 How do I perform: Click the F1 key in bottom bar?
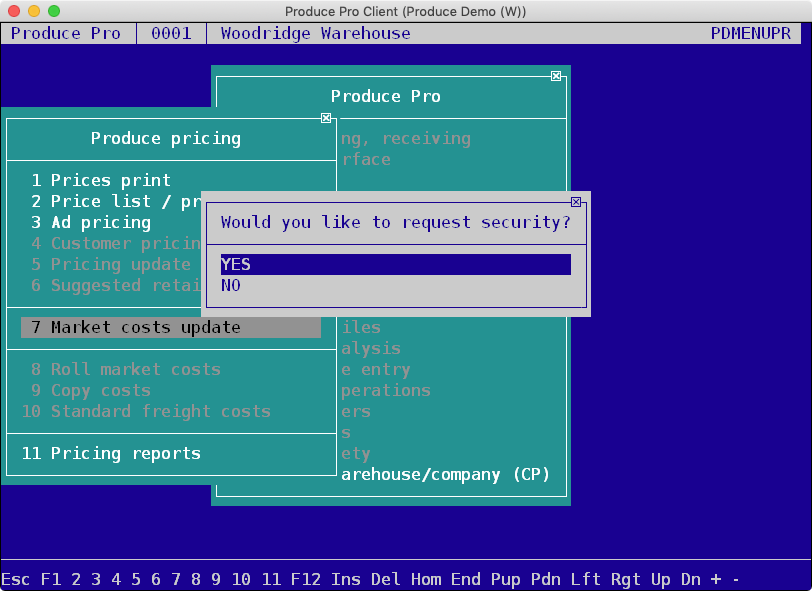point(51,579)
